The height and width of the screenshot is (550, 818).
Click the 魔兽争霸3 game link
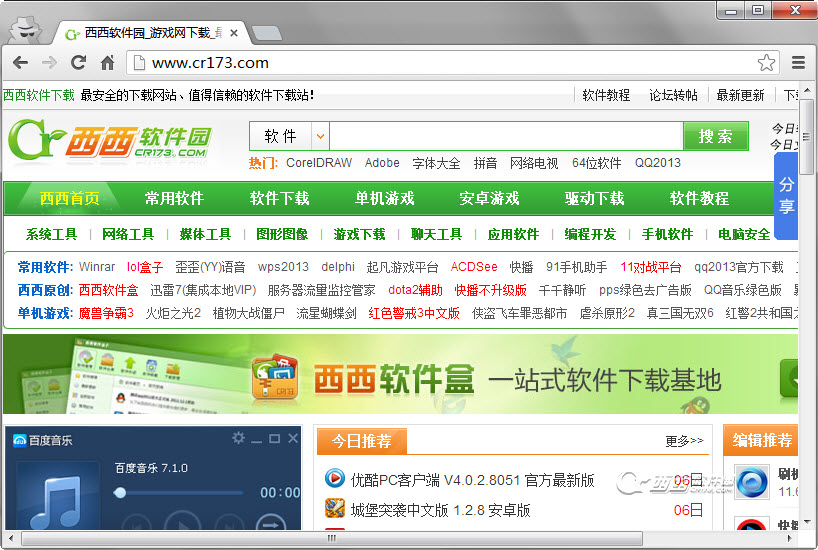tap(106, 313)
